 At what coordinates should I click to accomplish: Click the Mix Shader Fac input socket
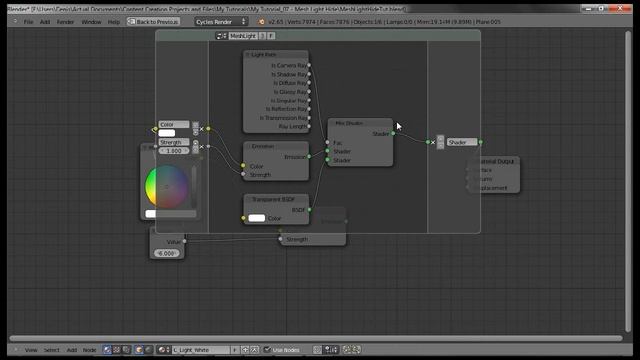tap(327, 142)
